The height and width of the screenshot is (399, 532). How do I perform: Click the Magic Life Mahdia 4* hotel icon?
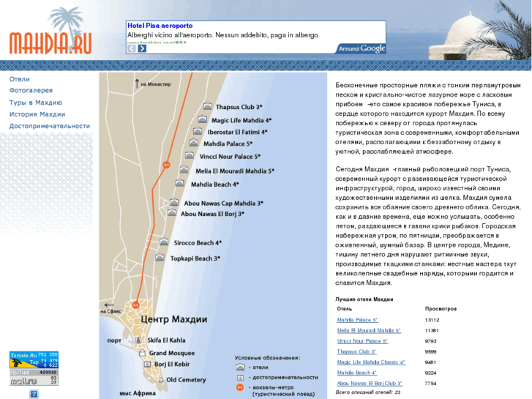coord(203,119)
